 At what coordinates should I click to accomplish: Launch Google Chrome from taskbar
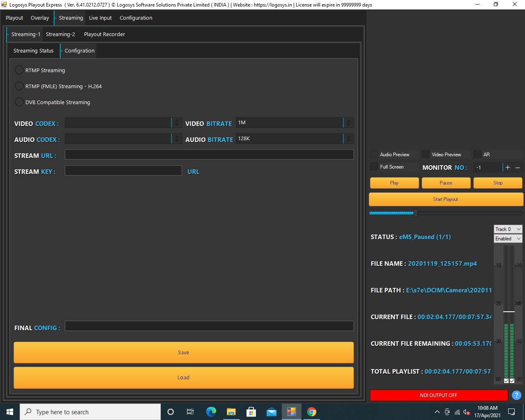coord(312,412)
